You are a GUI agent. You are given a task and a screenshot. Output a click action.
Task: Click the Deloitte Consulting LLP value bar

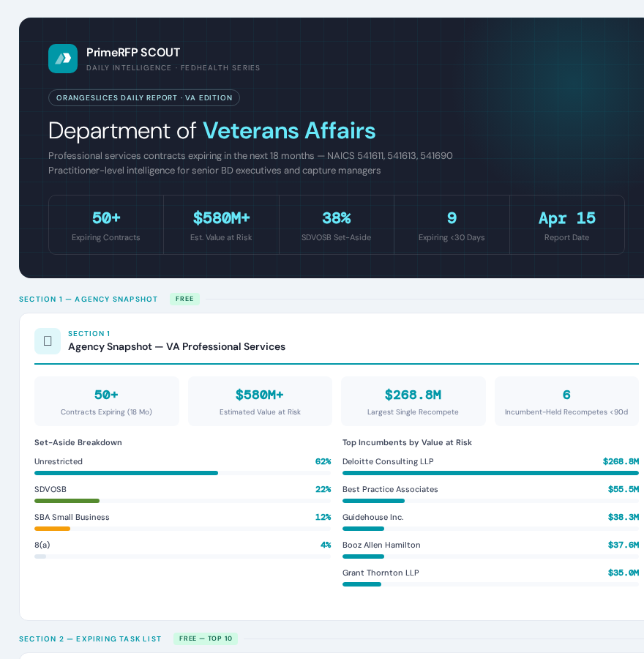[490, 473]
